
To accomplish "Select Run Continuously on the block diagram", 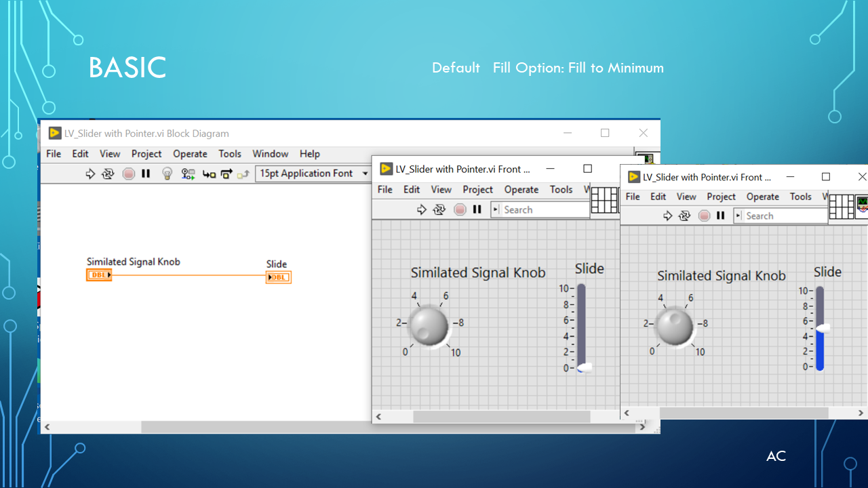I will [x=108, y=174].
